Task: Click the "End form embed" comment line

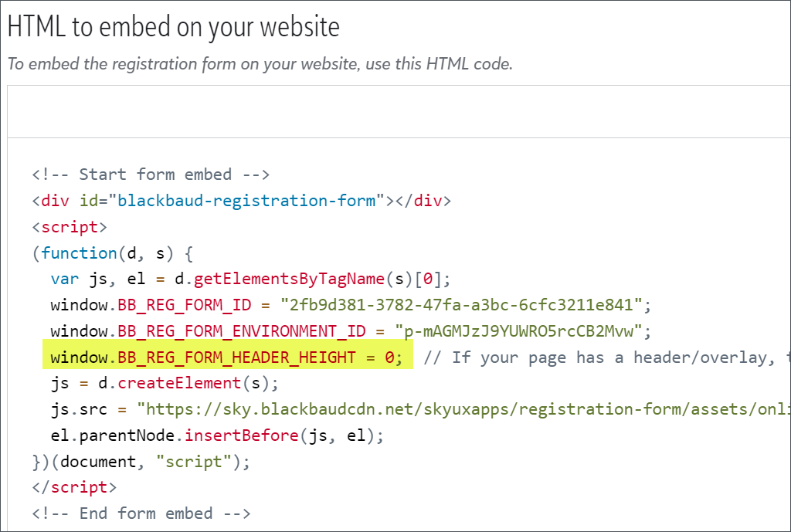Action: (141, 513)
